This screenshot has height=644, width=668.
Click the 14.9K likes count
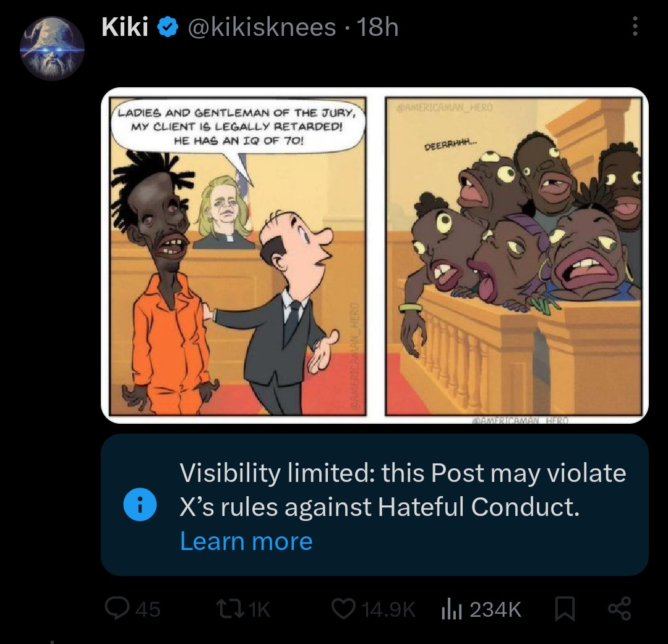388,609
